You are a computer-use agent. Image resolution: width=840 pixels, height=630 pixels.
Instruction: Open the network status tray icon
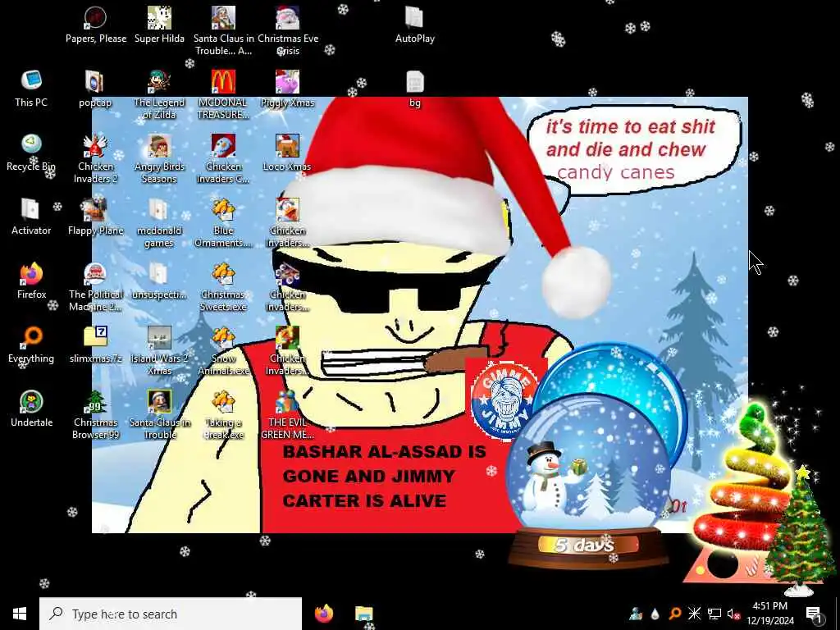click(x=714, y=614)
